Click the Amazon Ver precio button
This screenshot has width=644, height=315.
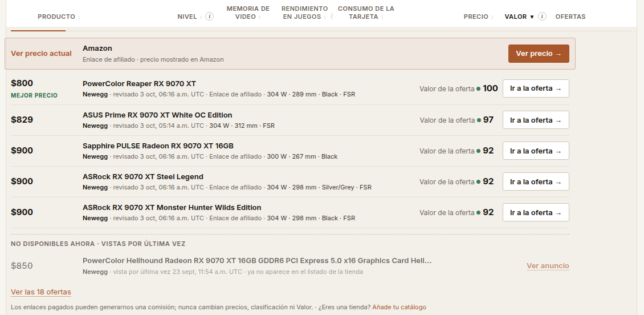(539, 54)
